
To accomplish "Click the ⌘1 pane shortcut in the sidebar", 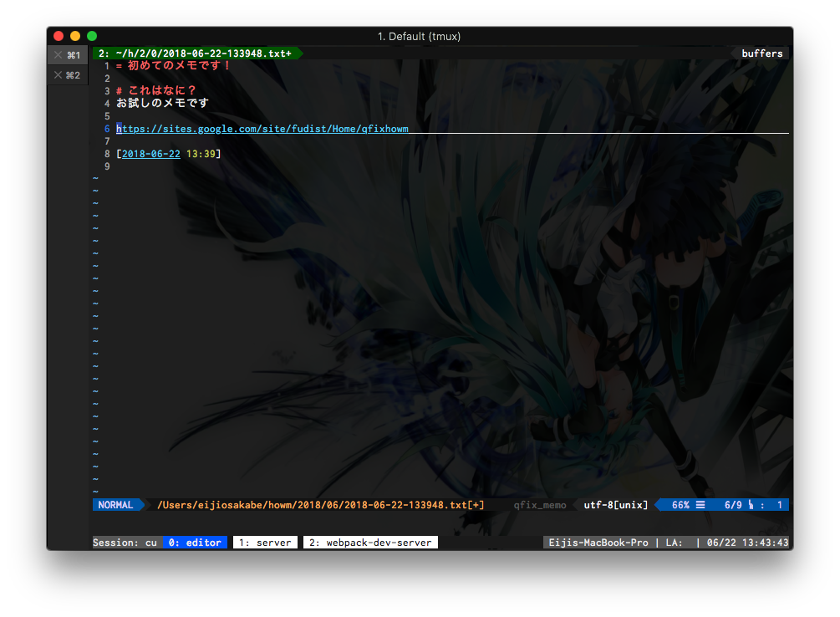I will click(x=72, y=54).
